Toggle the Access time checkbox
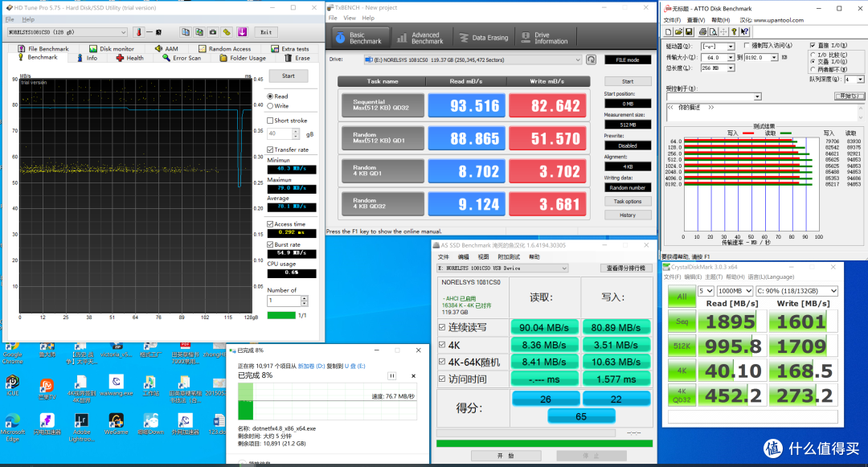 [x=270, y=224]
